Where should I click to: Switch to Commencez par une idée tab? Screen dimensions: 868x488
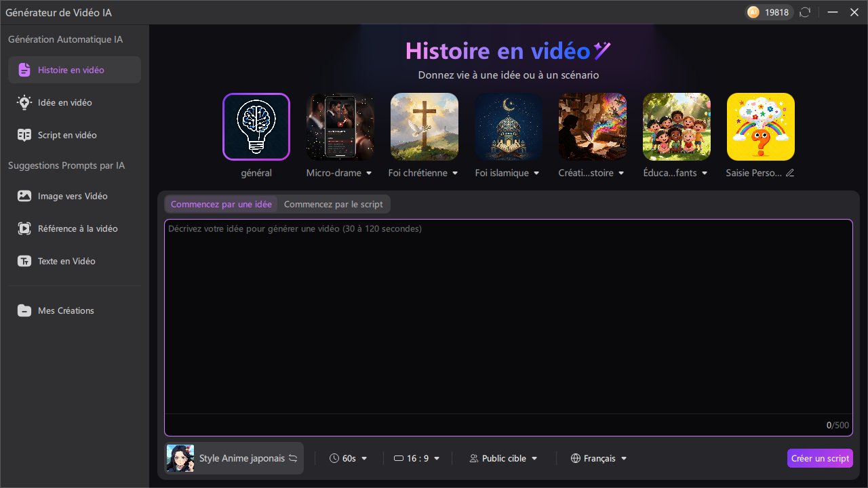pos(221,204)
